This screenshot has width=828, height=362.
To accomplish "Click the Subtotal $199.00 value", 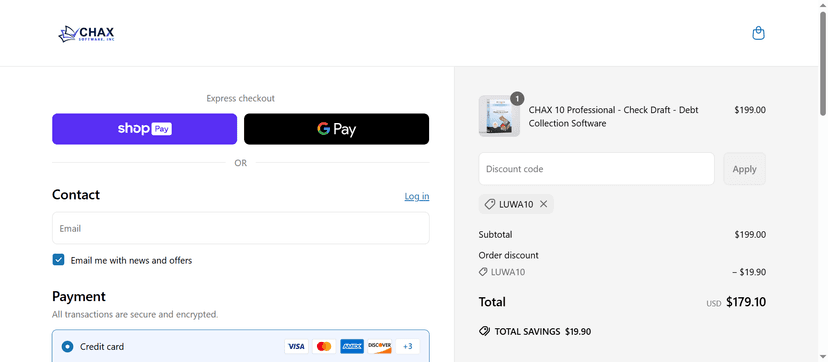I will 750,235.
